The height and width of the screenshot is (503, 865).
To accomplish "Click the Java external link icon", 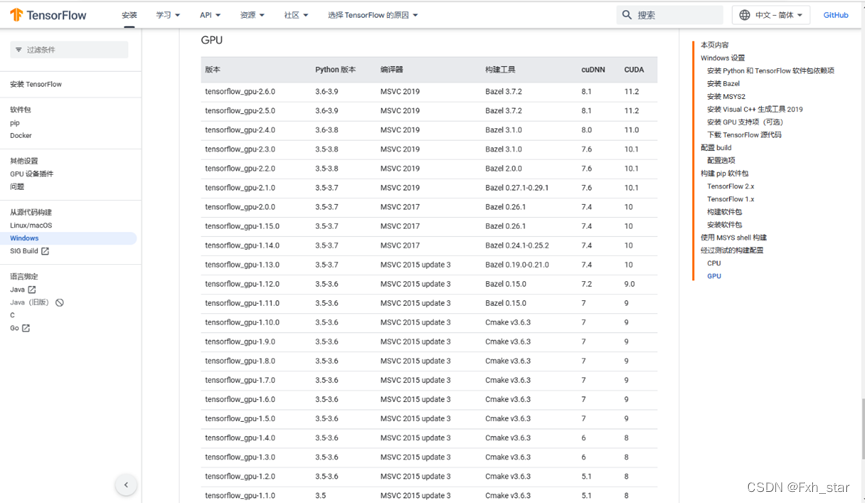I will click(32, 290).
